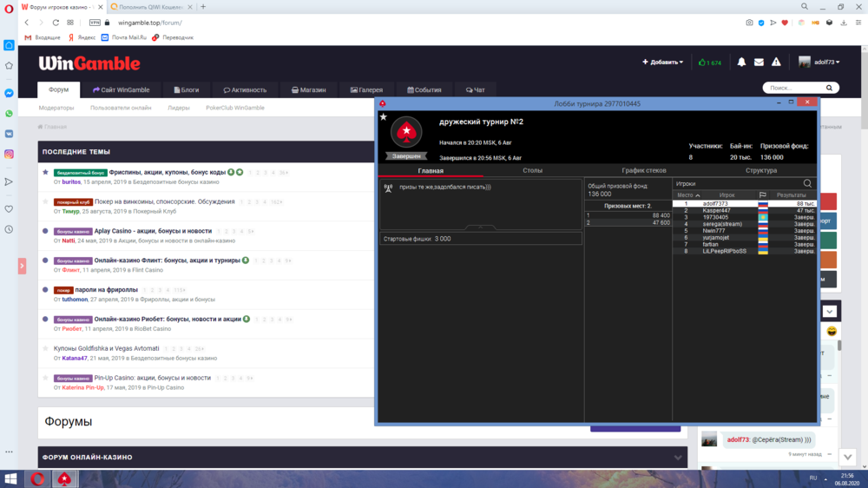Click the Opera snapshot camera icon
The width and height of the screenshot is (868, 488).
coord(749,23)
